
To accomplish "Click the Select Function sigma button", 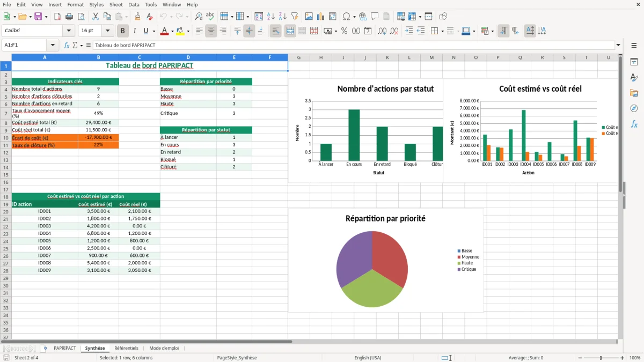I will pos(75,46).
